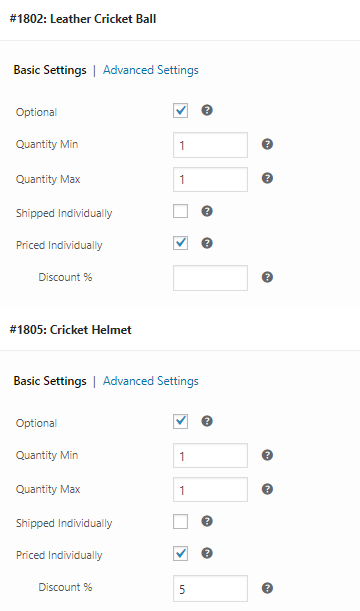This screenshot has width=360, height=611.
Task: Click help icon for Leather Cricket Ball Quantity Max
Action: (267, 178)
